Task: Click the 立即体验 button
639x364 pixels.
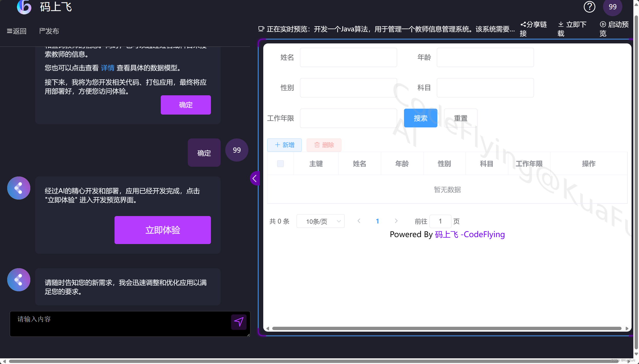Action: pos(163,230)
